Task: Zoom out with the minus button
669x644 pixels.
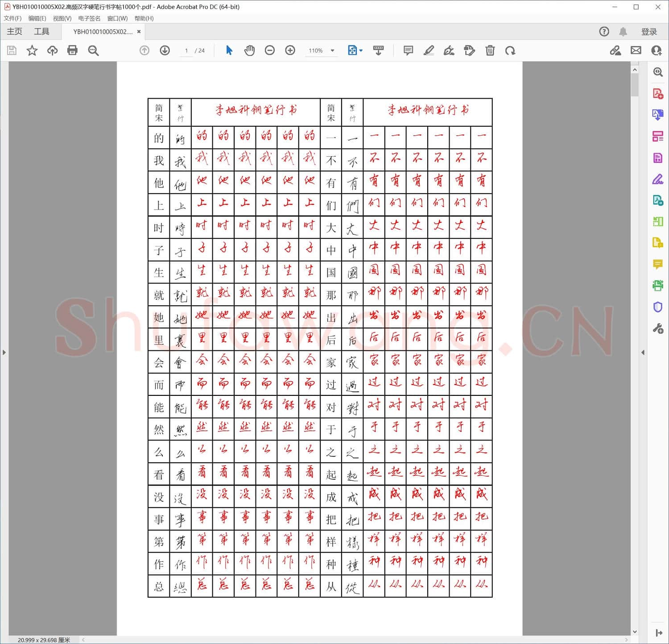Action: (x=269, y=50)
